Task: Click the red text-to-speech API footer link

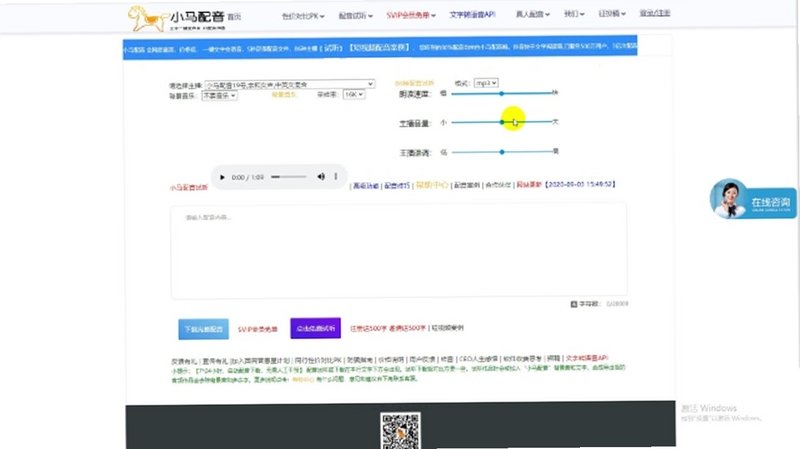Action: coord(587,358)
